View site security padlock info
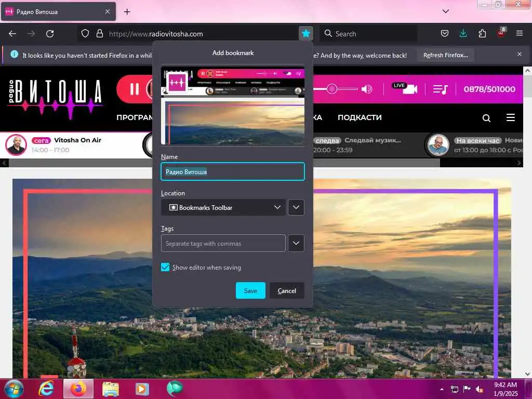This screenshot has width=532, height=399. (x=99, y=34)
